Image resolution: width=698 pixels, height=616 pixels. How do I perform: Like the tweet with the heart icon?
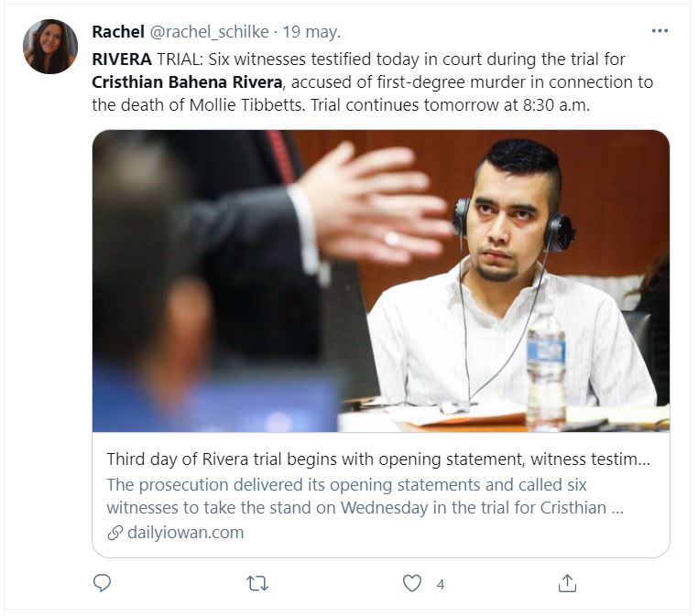click(412, 583)
